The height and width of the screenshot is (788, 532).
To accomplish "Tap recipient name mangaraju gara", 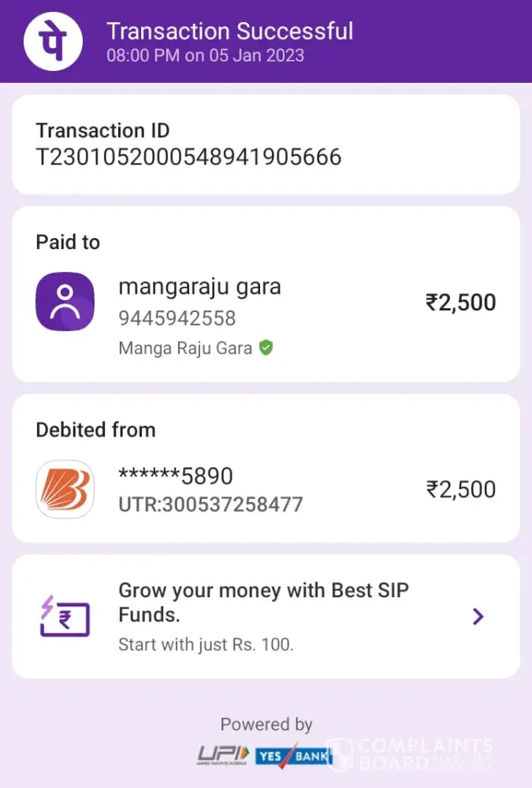I will (x=199, y=287).
